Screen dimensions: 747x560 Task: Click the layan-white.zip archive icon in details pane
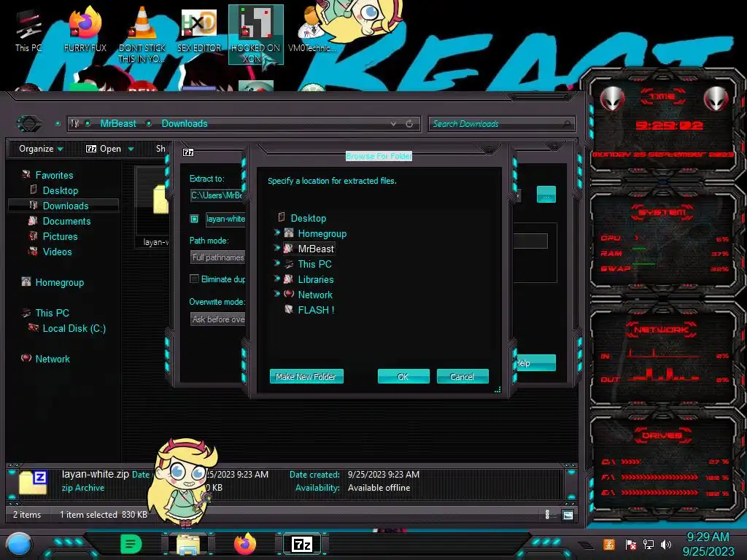coord(33,482)
